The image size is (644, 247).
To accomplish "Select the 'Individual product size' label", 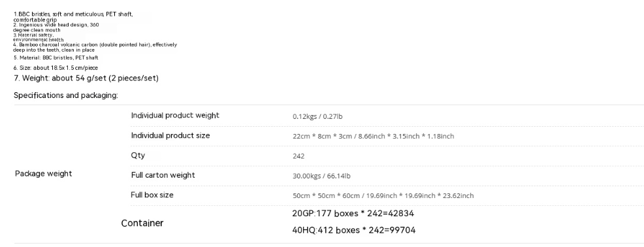I will [x=170, y=136].
